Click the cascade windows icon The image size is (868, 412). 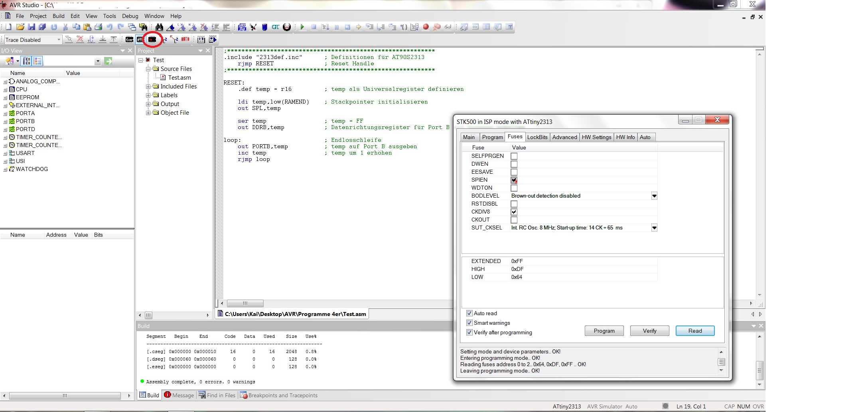132,27
